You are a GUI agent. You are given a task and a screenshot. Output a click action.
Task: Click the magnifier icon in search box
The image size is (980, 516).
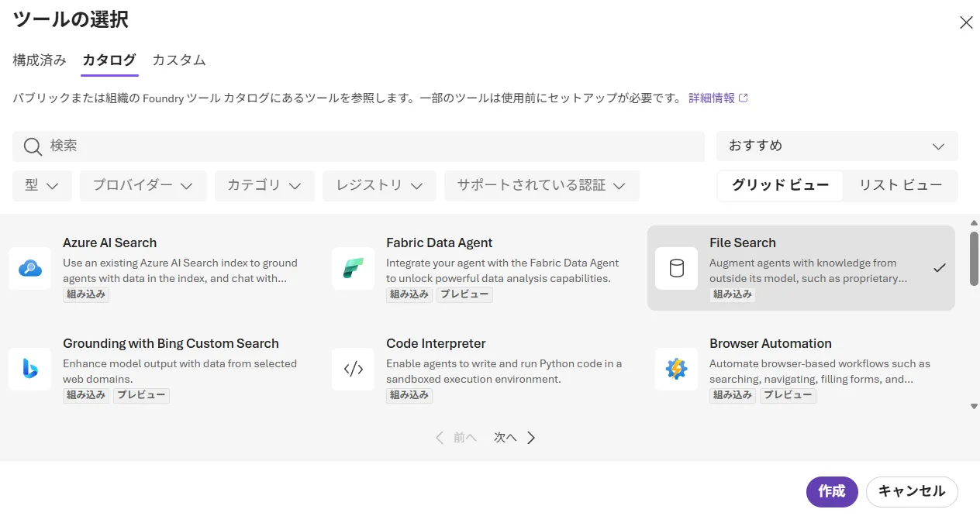coord(33,146)
